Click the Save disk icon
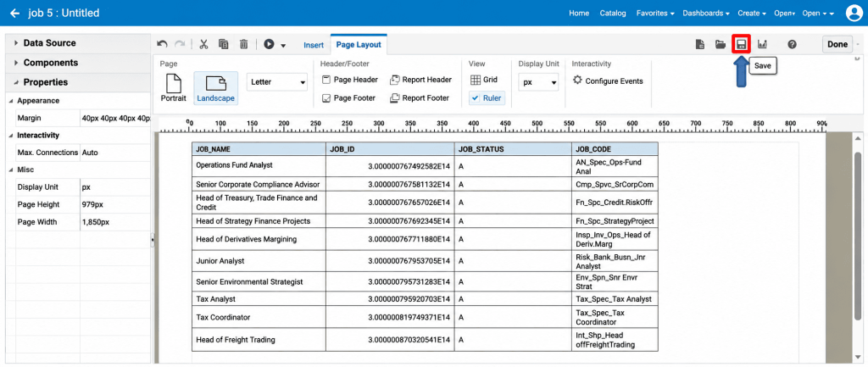This screenshot has height=367, width=868. pos(741,44)
